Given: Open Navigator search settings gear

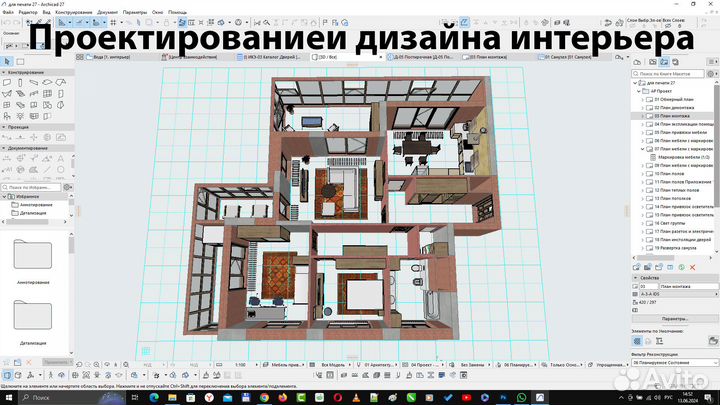Looking at the screenshot, I should [711, 73].
